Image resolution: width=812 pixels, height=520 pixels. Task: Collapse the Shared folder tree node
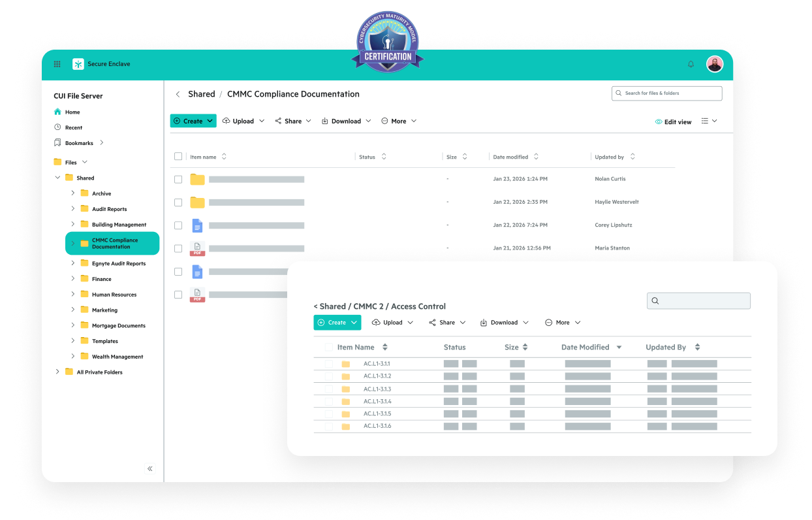pos(57,178)
